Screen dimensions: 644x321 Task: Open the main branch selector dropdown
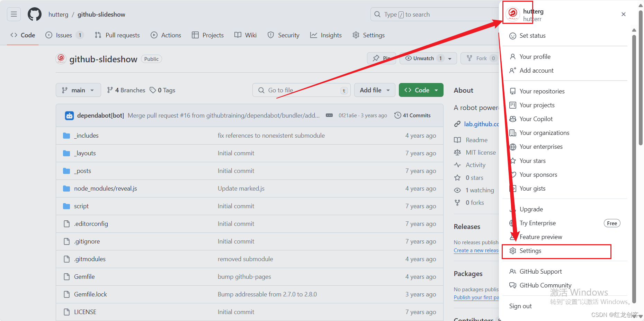[78, 90]
